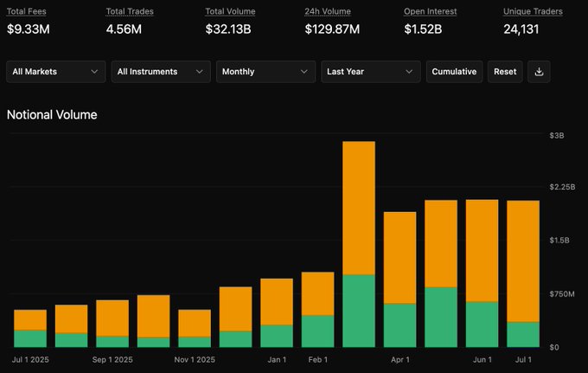The image size is (588, 373).
Task: Toggle the Cumulative view button
Action: click(x=454, y=72)
